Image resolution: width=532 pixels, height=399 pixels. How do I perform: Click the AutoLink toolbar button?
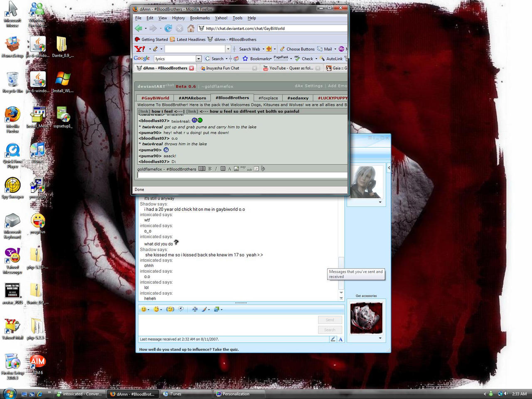click(x=331, y=59)
